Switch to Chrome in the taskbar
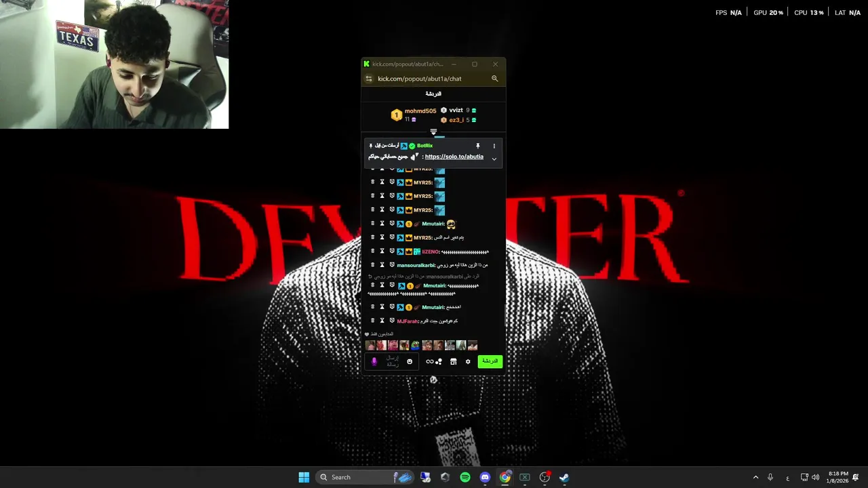 (x=505, y=477)
